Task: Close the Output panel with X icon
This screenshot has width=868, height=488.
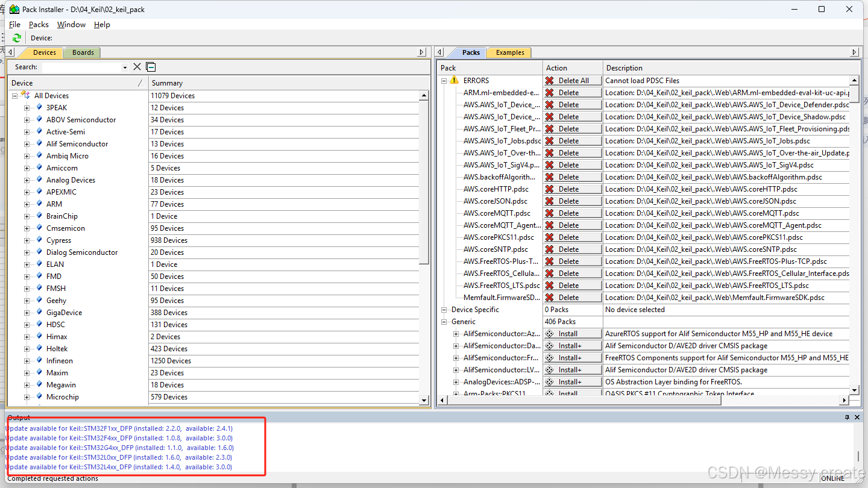Action: click(857, 417)
